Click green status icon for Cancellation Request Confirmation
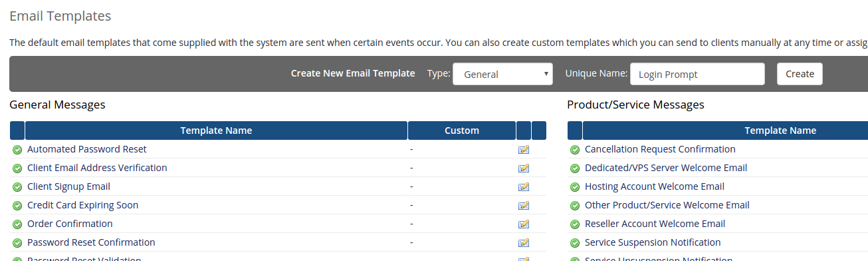 pos(575,150)
